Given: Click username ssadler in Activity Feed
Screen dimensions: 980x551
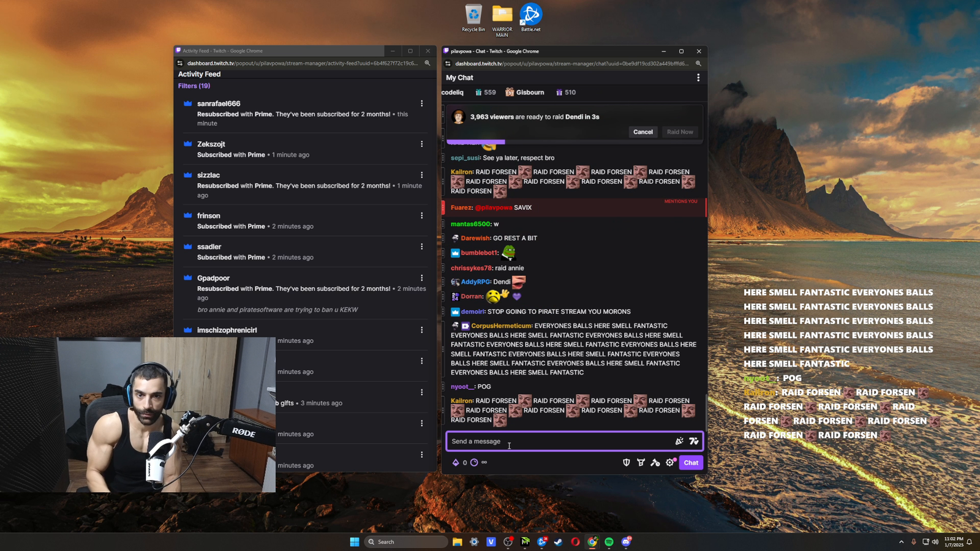Looking at the screenshot, I should [x=209, y=247].
